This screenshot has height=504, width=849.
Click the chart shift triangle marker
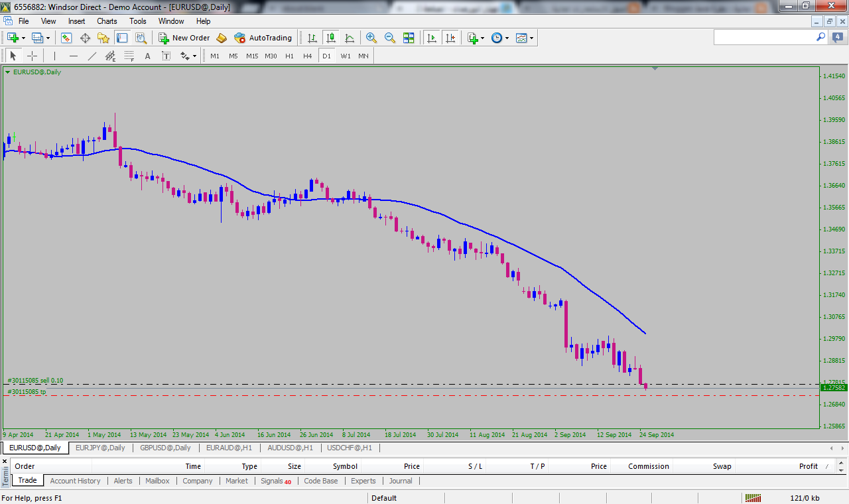coord(655,68)
